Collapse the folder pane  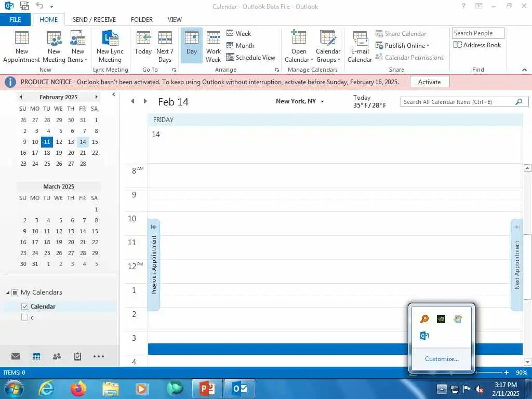[x=114, y=95]
